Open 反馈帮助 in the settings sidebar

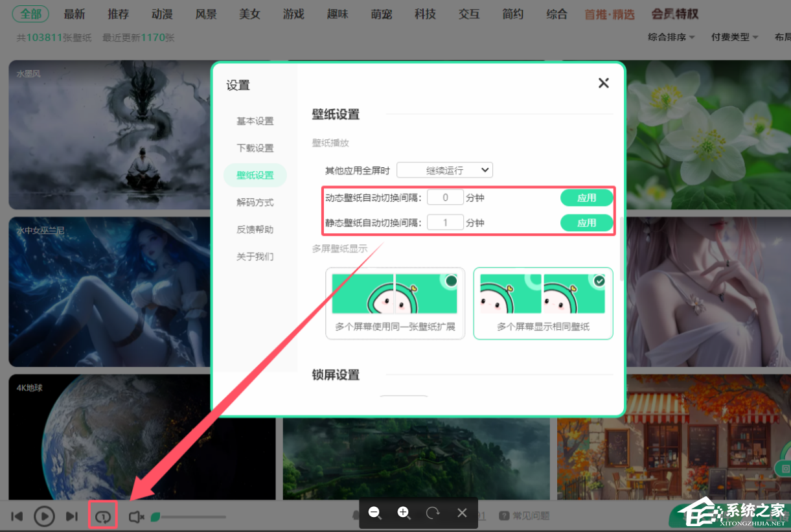tap(255, 230)
